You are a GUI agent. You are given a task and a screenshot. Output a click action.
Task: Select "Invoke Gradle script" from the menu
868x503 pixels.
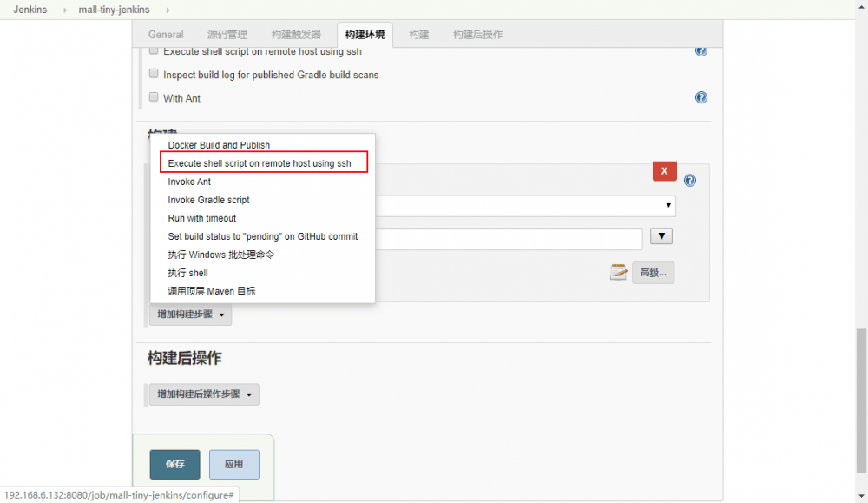[207, 200]
